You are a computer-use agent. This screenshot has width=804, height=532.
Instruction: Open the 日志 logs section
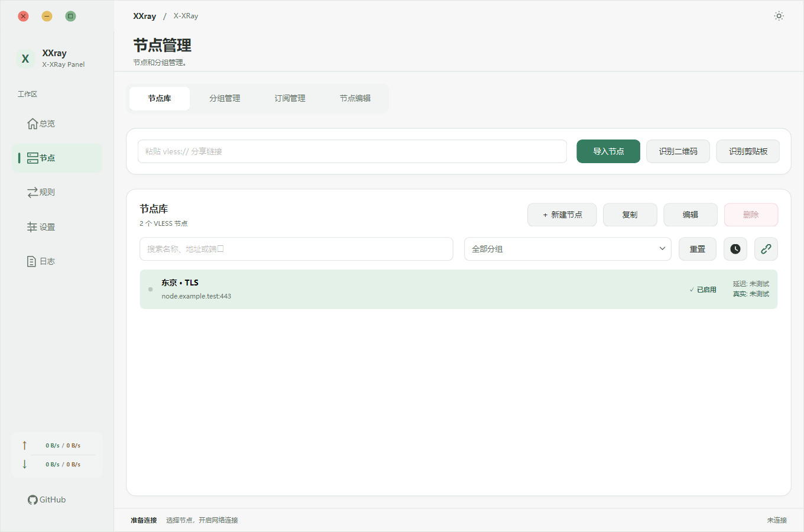click(57, 261)
